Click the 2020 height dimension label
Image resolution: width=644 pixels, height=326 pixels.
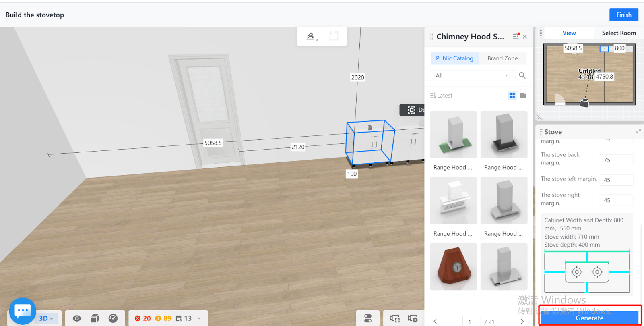[x=357, y=77]
